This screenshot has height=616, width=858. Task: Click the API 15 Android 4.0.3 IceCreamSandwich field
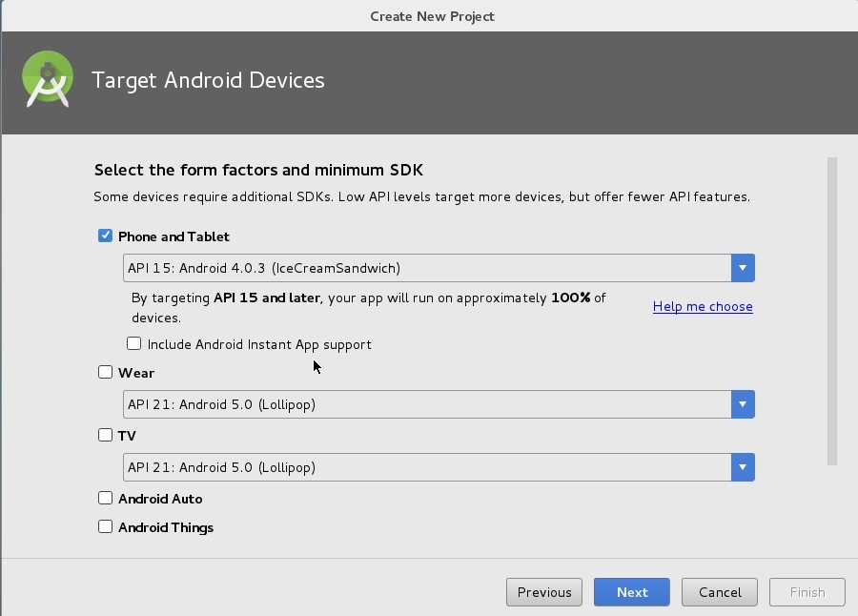(x=427, y=268)
